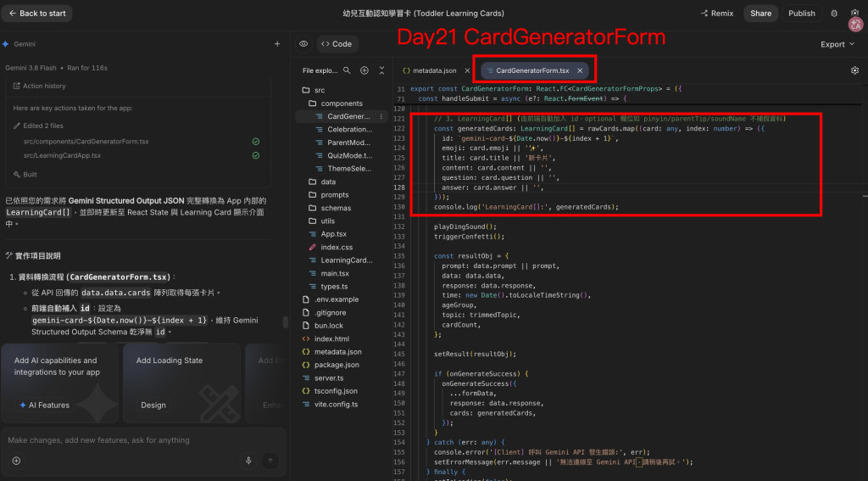
Task: Click the index.html code file icon
Action: tap(306, 338)
